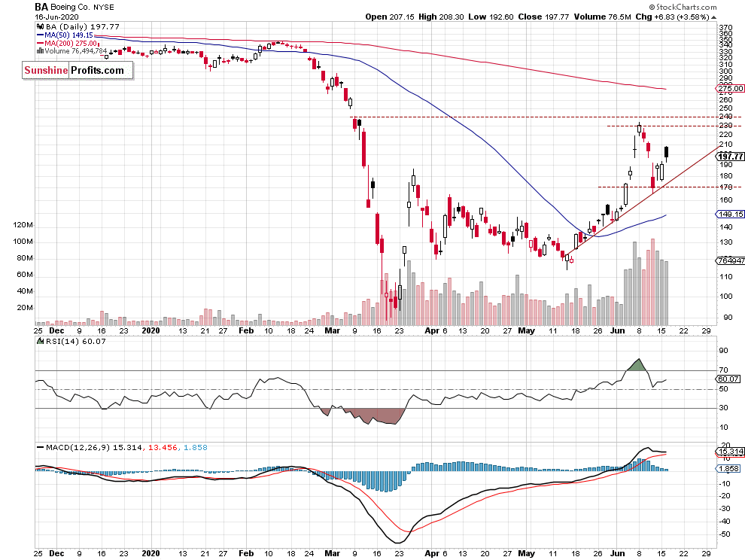Click 'Close 197.77' in the header quote row
745x560 pixels.
click(x=543, y=17)
